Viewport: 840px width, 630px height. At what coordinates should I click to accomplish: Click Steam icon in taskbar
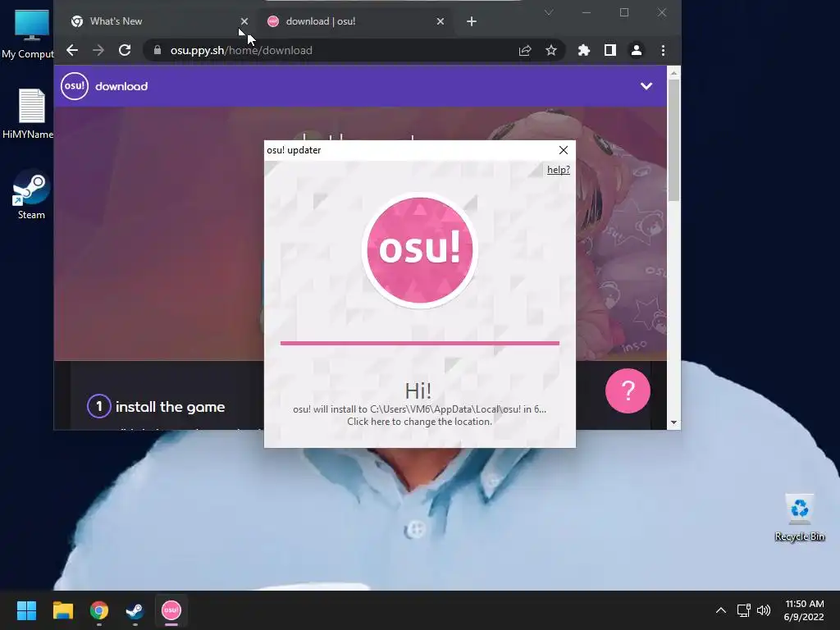(x=135, y=610)
